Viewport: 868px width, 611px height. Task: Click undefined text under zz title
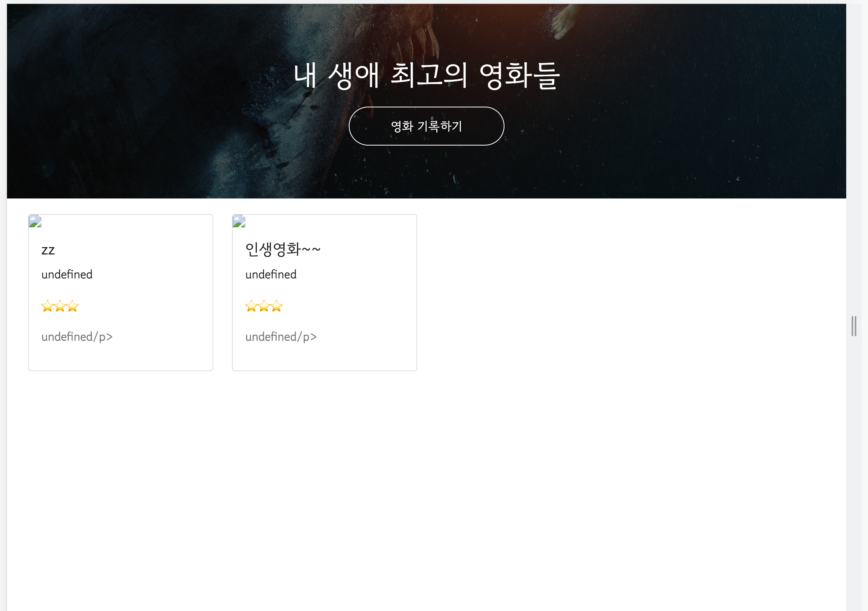click(x=67, y=274)
